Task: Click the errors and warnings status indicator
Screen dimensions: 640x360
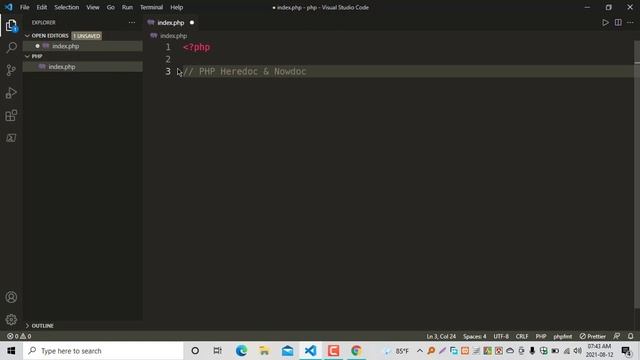Action: [19, 336]
